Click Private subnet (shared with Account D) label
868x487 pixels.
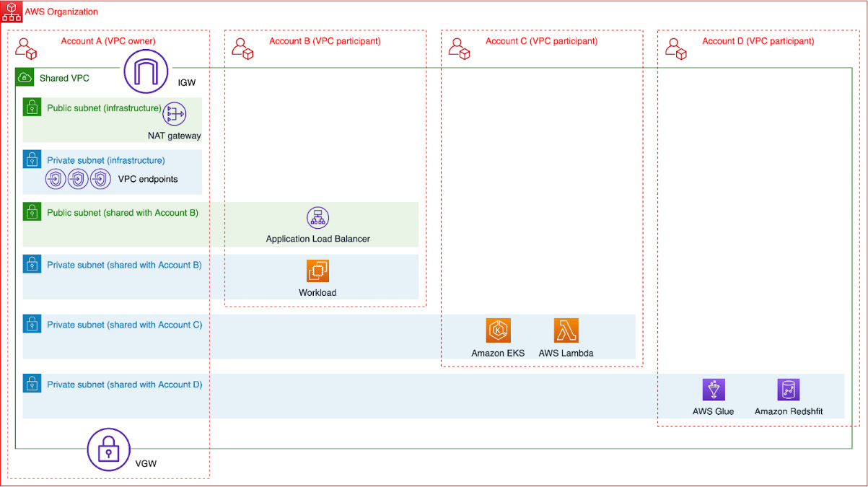tap(124, 385)
